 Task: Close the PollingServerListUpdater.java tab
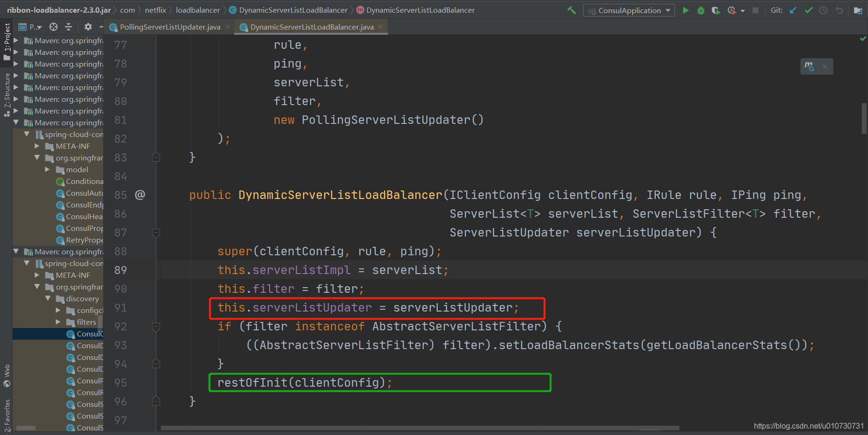(x=228, y=27)
